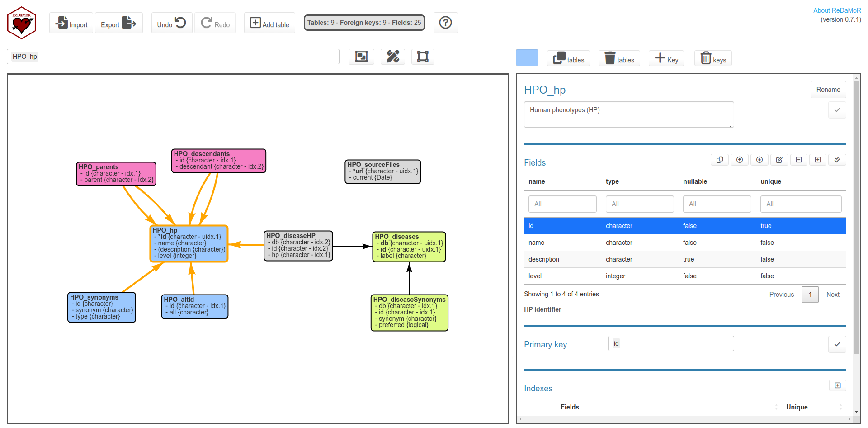
Task: Open the help question mark icon
Action: point(445,23)
